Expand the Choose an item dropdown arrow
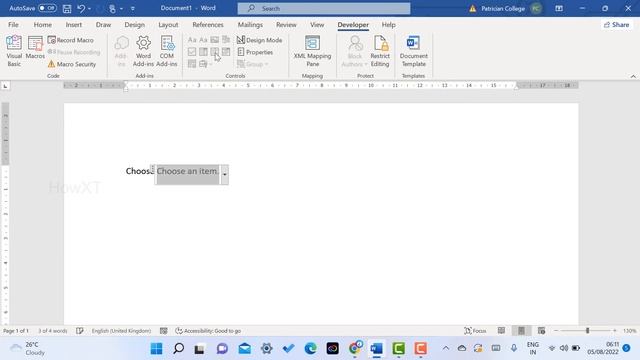The width and height of the screenshot is (640, 360). pyautogui.click(x=224, y=175)
